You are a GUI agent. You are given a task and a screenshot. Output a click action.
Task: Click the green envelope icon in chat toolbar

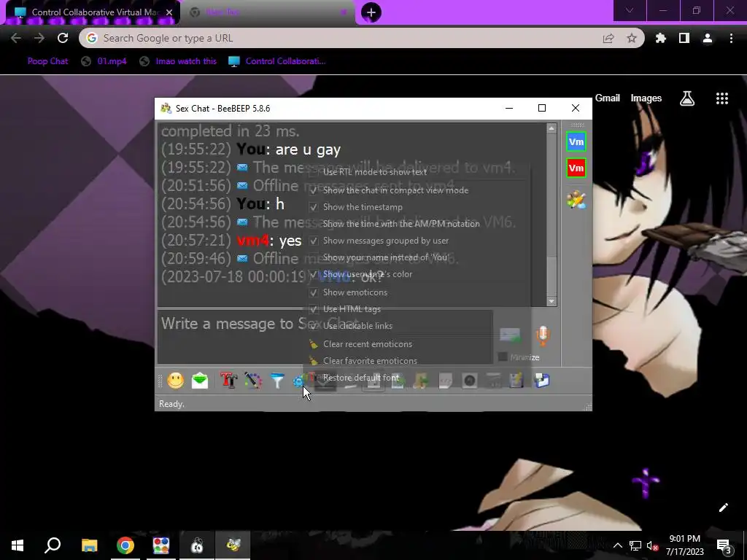[x=200, y=381]
